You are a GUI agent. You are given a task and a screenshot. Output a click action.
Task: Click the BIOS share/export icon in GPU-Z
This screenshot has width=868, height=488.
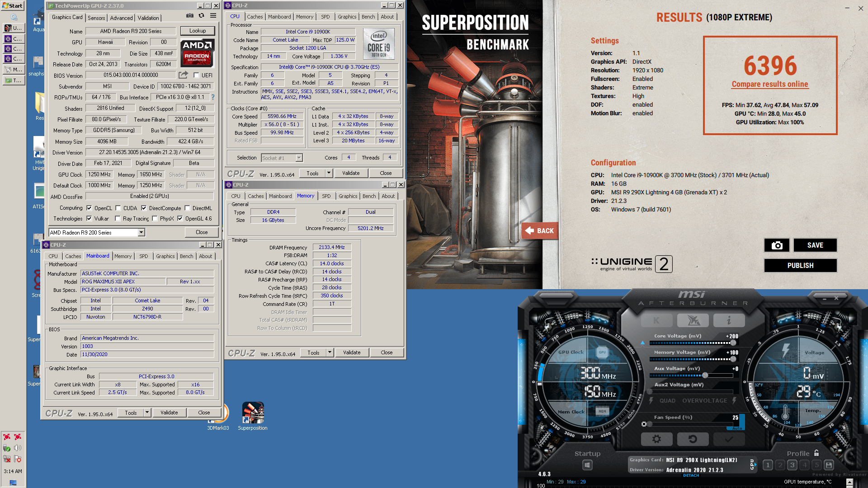[183, 75]
